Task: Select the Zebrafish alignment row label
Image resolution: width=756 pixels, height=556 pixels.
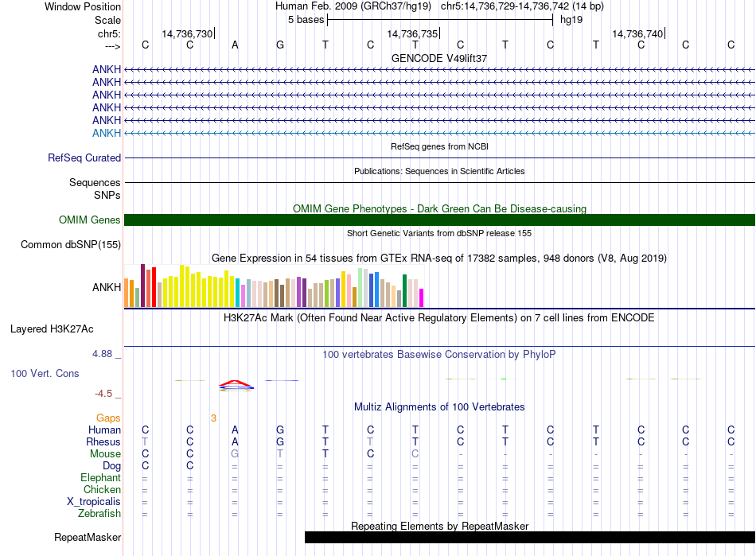Action: (98, 514)
